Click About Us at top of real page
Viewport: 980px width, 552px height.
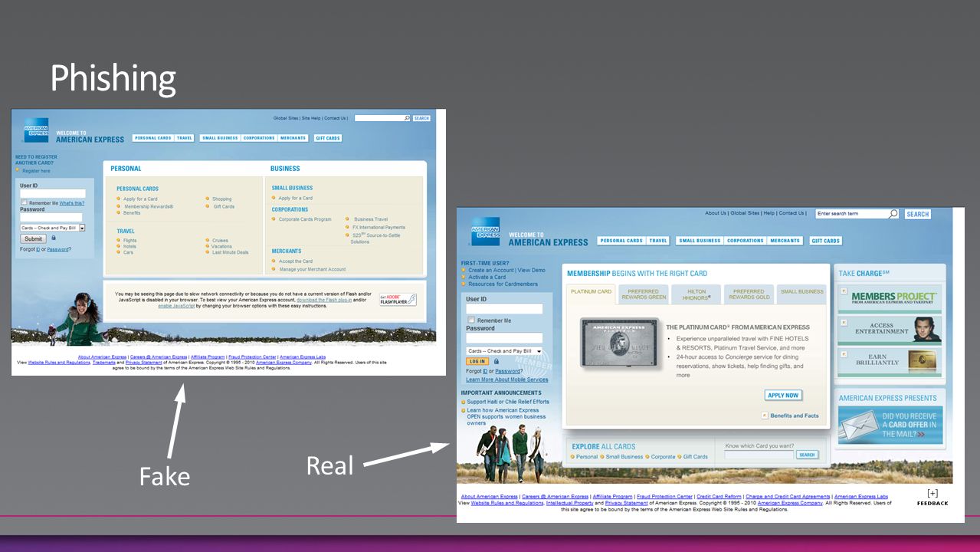(716, 213)
